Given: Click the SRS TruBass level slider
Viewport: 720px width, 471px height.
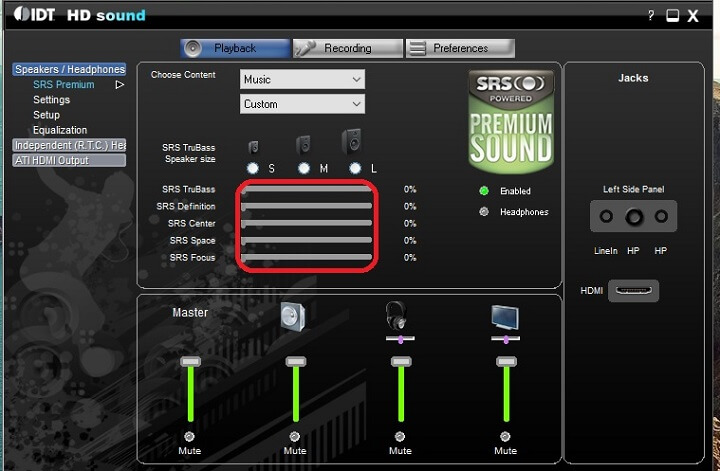Looking at the screenshot, I should (307, 189).
